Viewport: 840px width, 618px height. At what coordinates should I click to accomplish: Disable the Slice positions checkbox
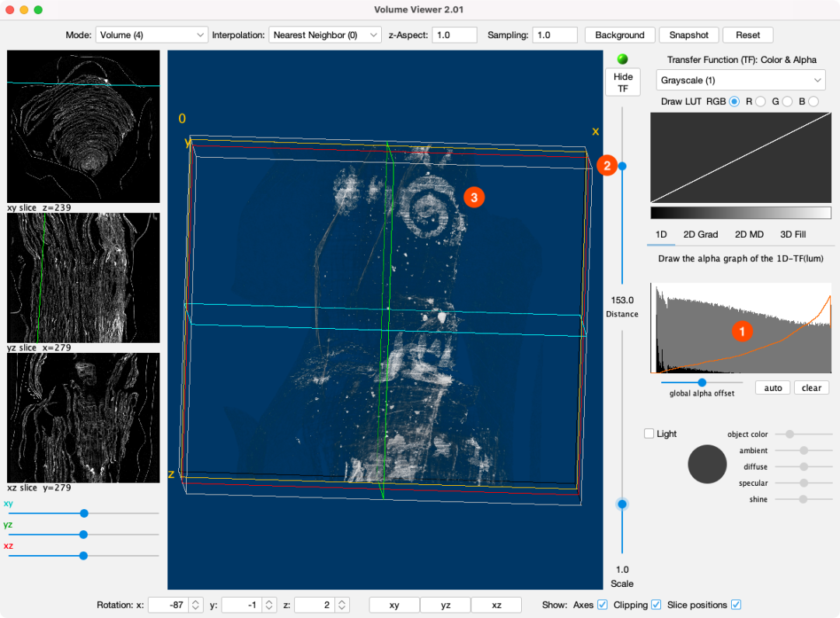tap(736, 605)
